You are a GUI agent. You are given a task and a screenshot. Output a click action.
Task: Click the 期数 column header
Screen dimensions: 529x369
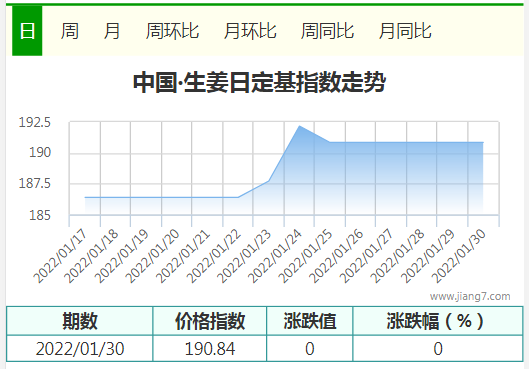pos(80,321)
